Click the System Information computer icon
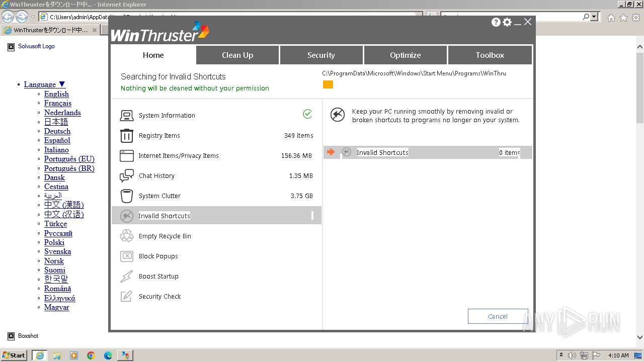This screenshot has width=644, height=362. tap(127, 116)
